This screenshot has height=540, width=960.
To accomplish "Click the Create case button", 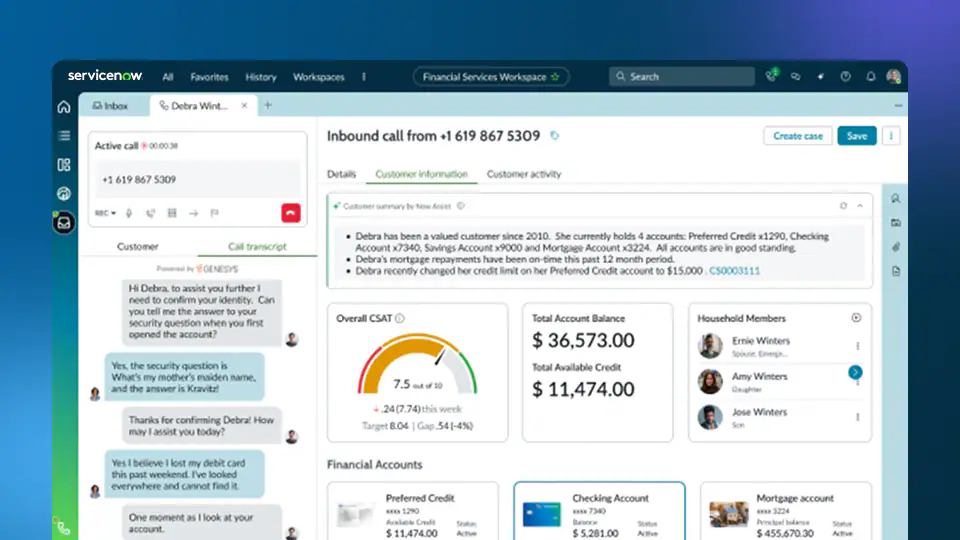I will click(798, 136).
